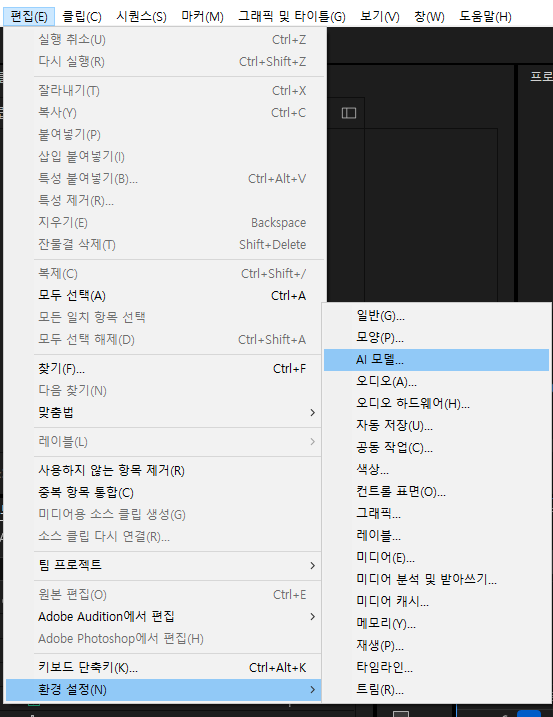The height and width of the screenshot is (717, 553).
Task: Open 자동 저장(U)... preferences
Action: point(436,425)
